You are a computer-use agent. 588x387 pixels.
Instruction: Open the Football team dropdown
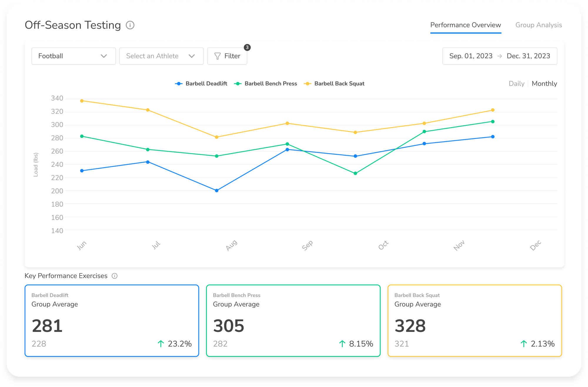pyautogui.click(x=73, y=56)
